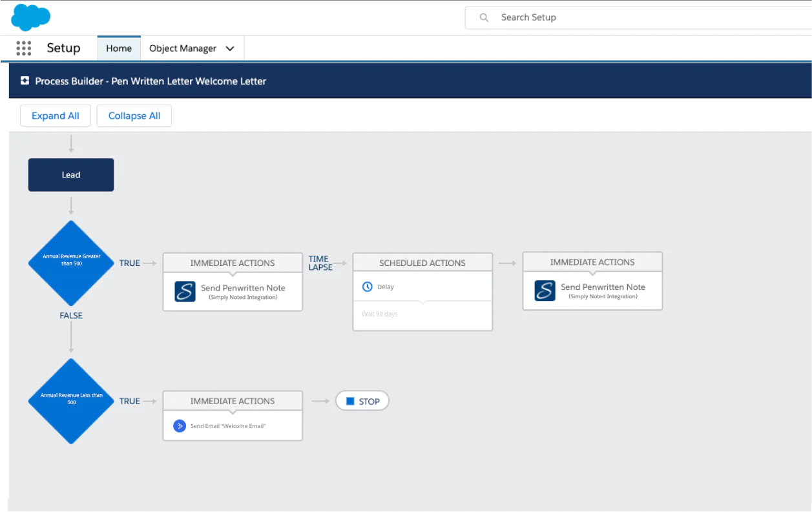Viewport: 812px width, 512px height.
Task: Click the blue square STOP icon
Action: click(350, 401)
